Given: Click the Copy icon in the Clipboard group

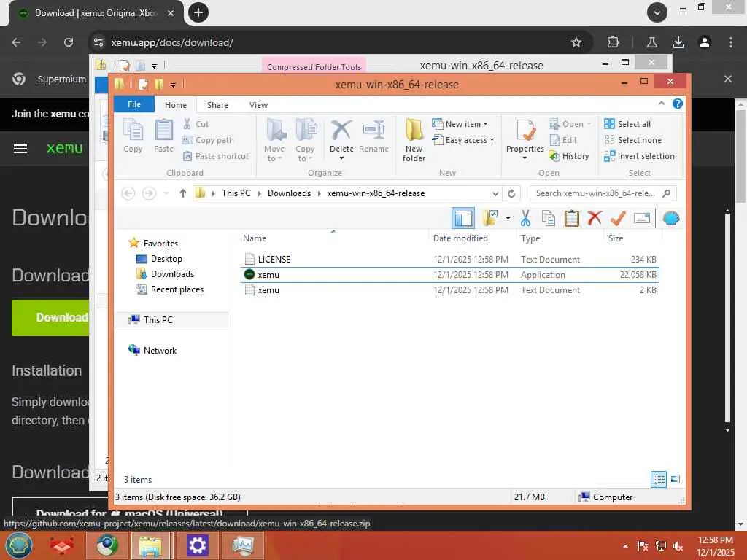Looking at the screenshot, I should (x=133, y=136).
